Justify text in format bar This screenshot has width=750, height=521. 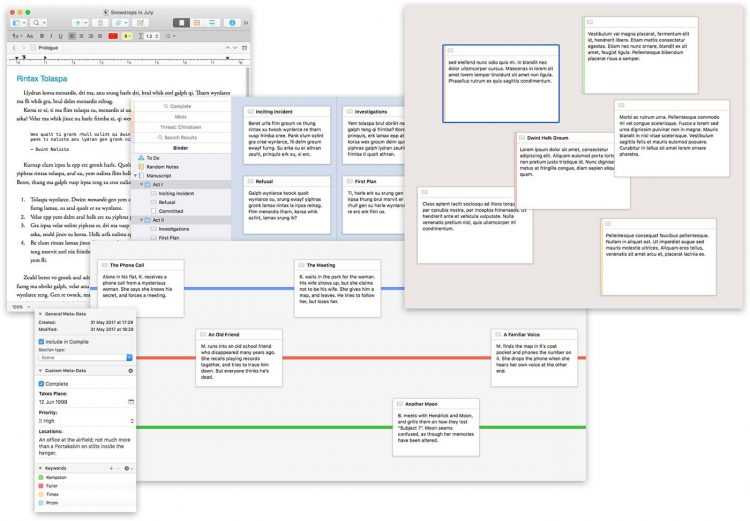pos(99,36)
